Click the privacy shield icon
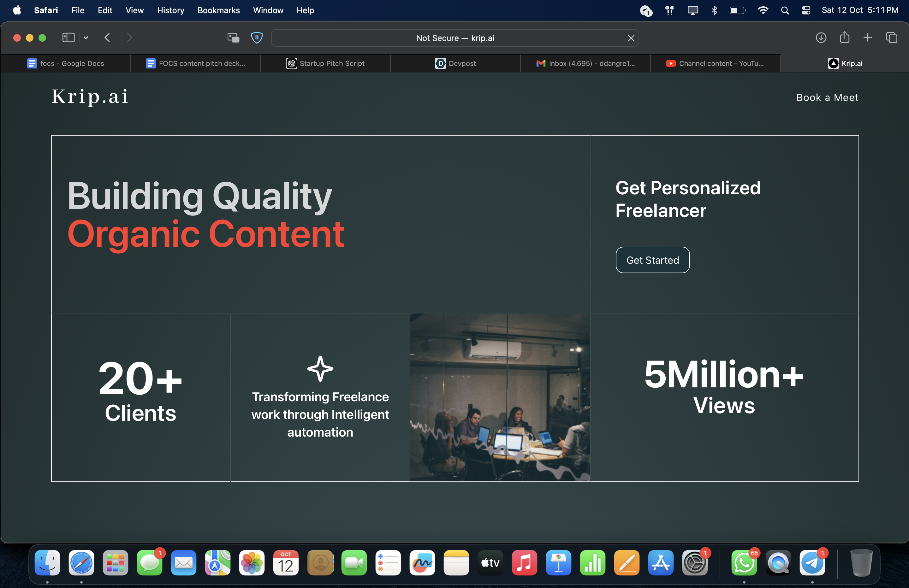 [x=257, y=38]
